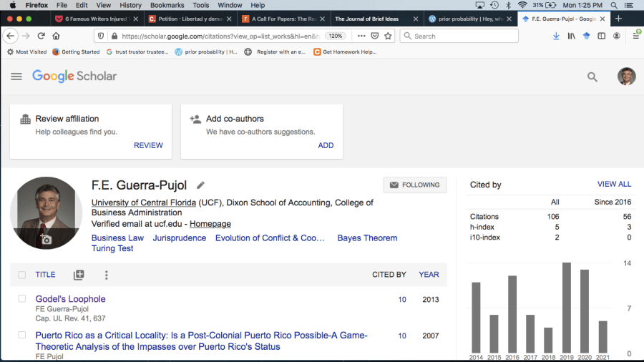644x362 pixels.
Task: Select checkbox for Puerto Rico article
Action: pos(21,335)
